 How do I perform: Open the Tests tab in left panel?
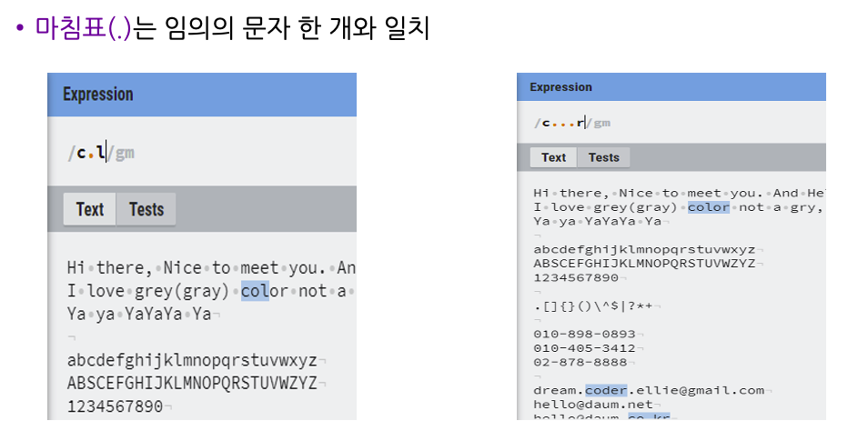146,209
